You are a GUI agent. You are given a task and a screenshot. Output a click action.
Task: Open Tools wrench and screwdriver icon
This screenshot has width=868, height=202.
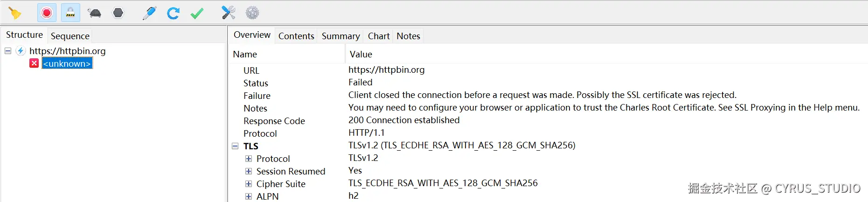click(x=228, y=13)
